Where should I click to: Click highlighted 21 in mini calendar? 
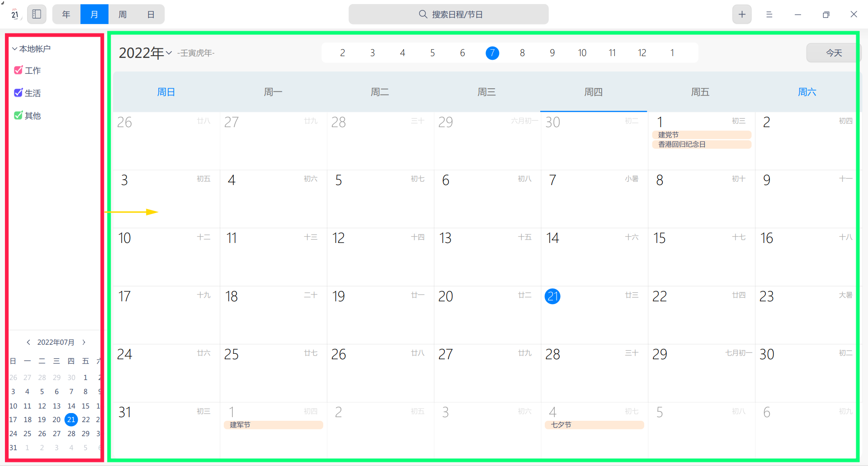(71, 419)
